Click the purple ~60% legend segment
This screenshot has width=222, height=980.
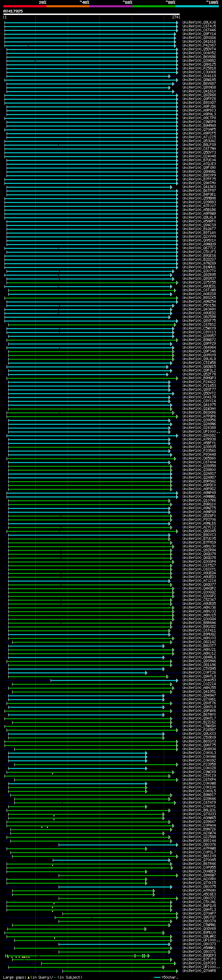111,6
